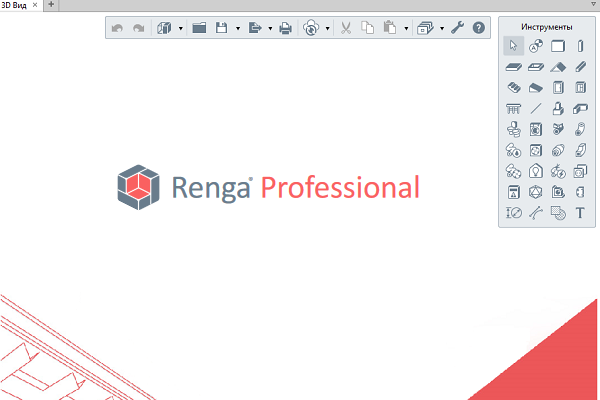The width and height of the screenshot is (600, 400).
Task: Select the Stair tool
Action: pos(514,88)
